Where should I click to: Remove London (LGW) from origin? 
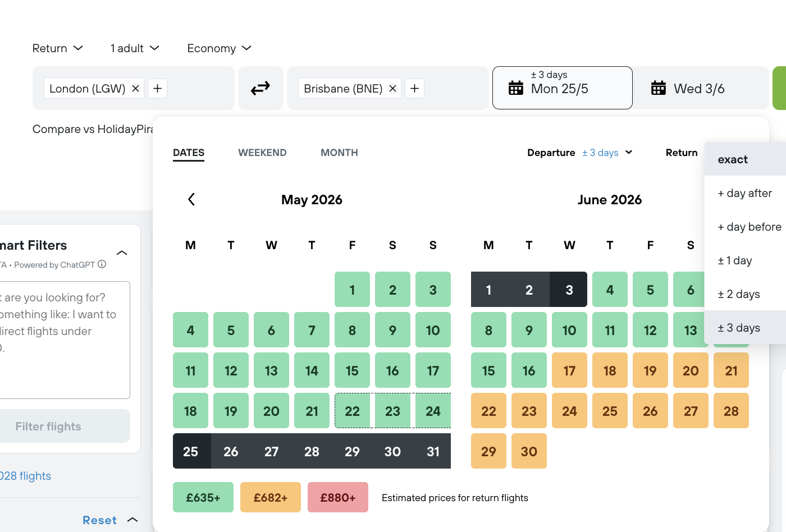click(x=135, y=89)
